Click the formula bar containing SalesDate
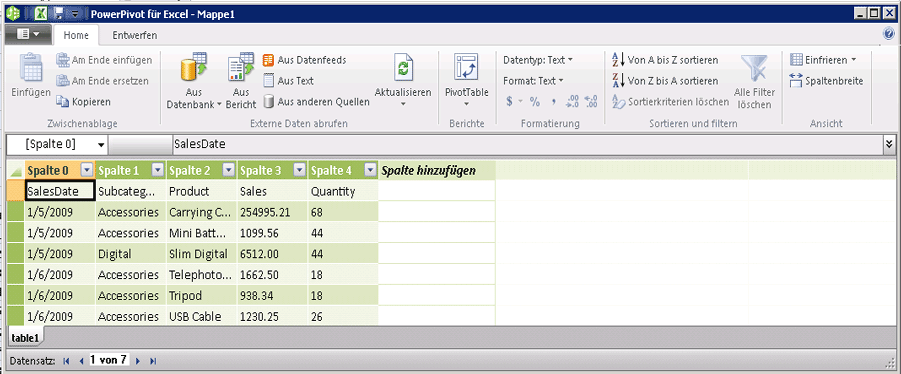The height and width of the screenshot is (374, 901). pos(526,145)
